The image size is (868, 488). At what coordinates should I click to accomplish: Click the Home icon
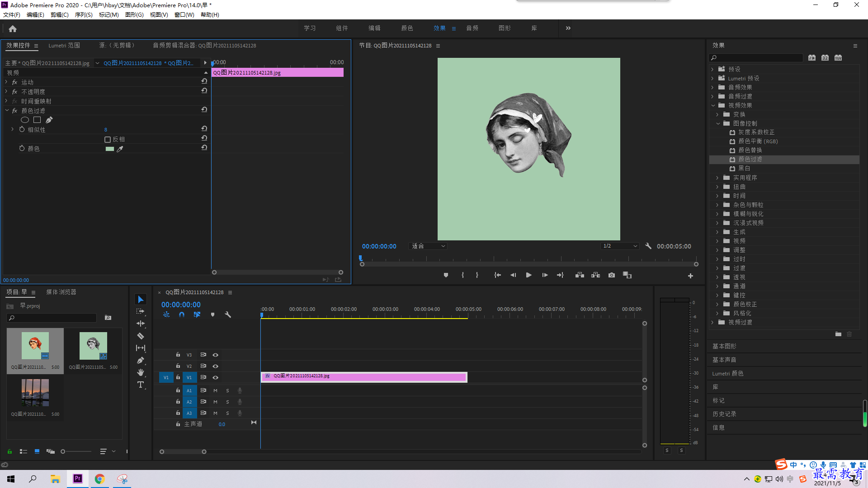(x=13, y=28)
